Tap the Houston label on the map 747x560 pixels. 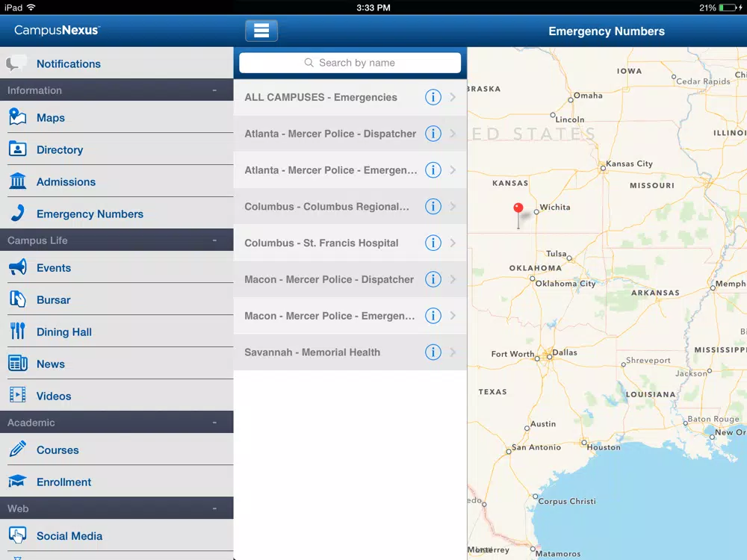(604, 447)
